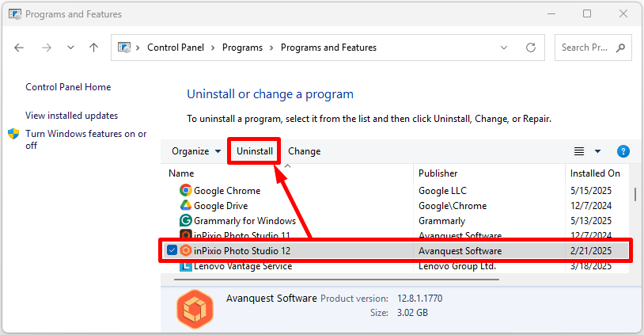Select Lenovo Vantage Service name
This screenshot has width=644, height=335.
243,266
